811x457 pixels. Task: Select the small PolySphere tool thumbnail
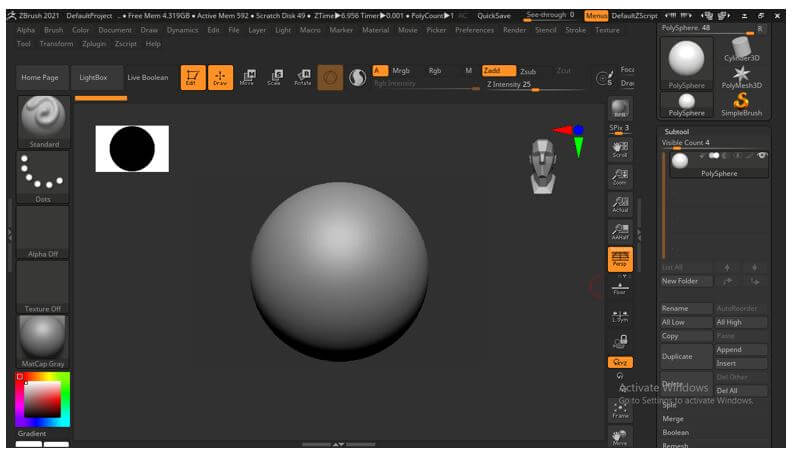coord(687,104)
